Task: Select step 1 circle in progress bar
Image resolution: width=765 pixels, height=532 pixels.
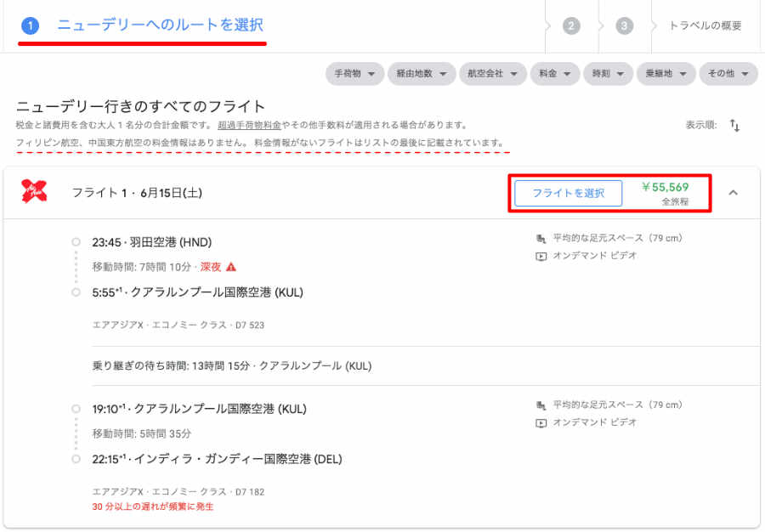Action: point(31,25)
